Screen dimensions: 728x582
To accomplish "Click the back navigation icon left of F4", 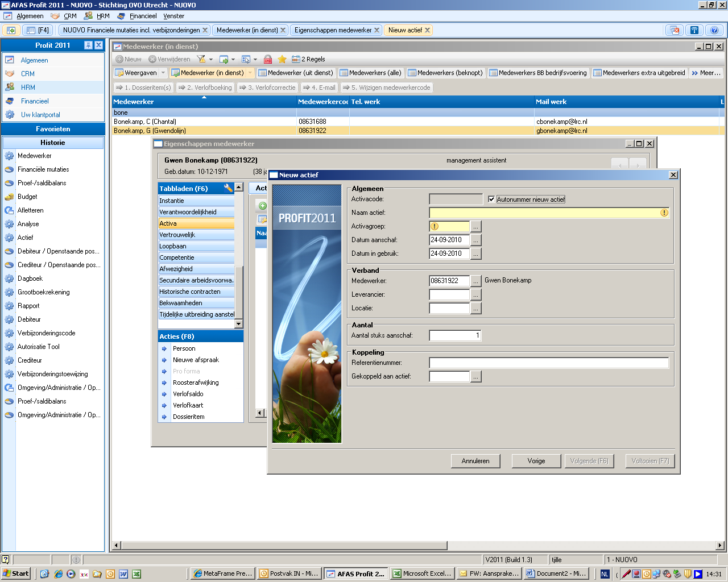I will tap(11, 30).
